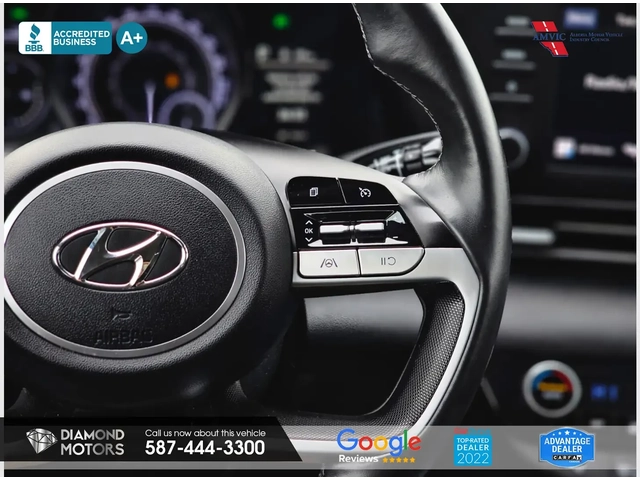Click the lane keep assist steering wheel button

[329, 262]
